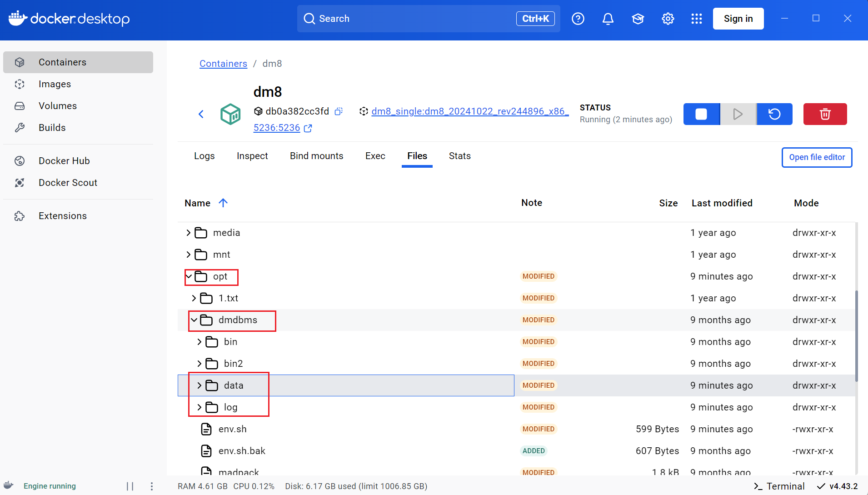Image resolution: width=868 pixels, height=495 pixels.
Task: Open Docker Hub in the sidebar
Action: click(78, 161)
